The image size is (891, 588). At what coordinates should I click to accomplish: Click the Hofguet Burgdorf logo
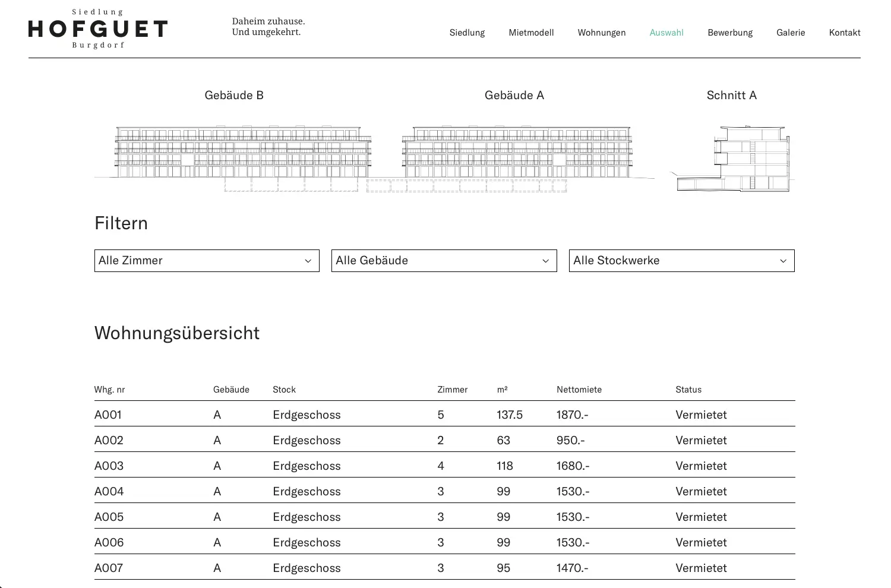(98, 29)
